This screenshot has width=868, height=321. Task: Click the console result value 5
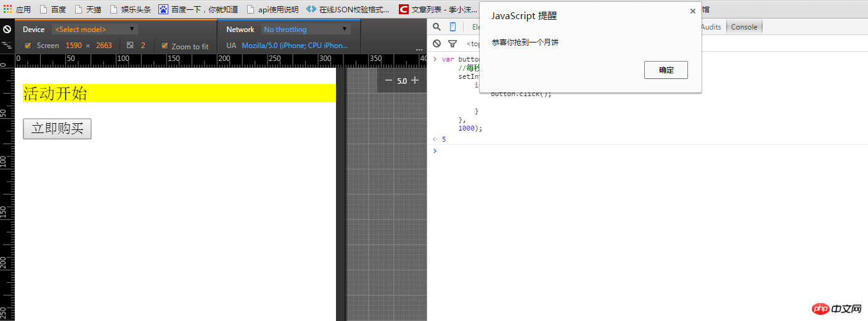[444, 139]
